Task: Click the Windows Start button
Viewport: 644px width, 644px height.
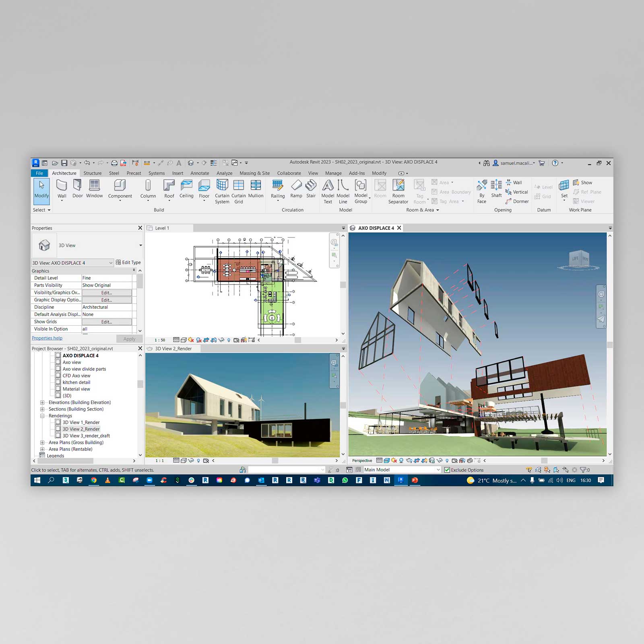Action: (37, 480)
